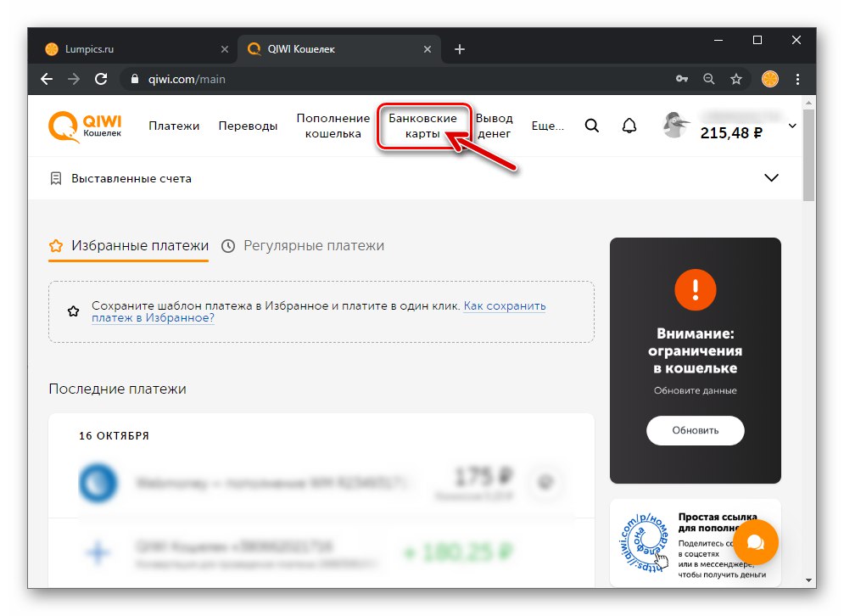Viewport: 844px width, 616px height.
Task: Open notifications bell icon
Action: tap(629, 126)
